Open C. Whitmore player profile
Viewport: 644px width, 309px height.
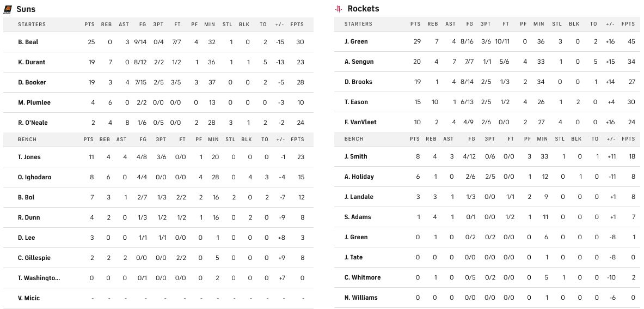click(362, 277)
